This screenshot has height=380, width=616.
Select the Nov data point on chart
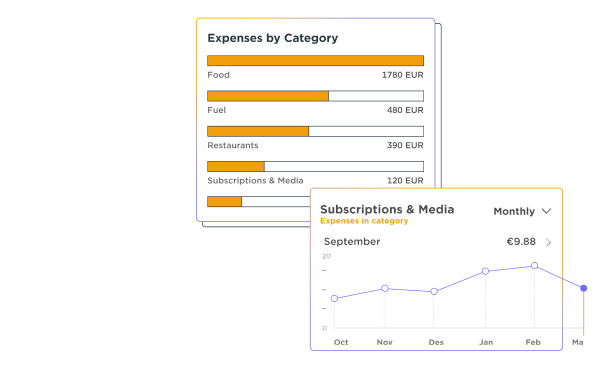point(385,288)
